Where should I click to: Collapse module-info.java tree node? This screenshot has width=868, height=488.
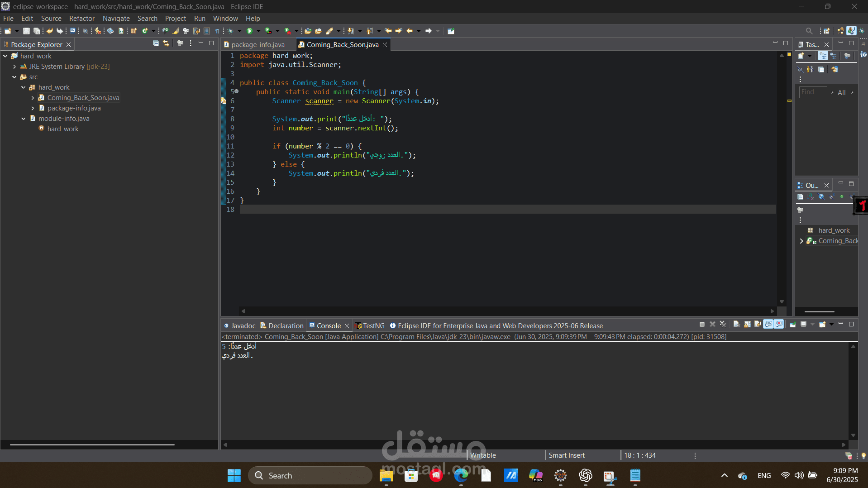(x=24, y=119)
